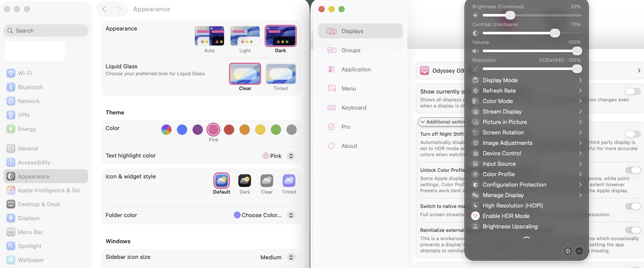
Task: Click the System Settings search field
Action: (x=46, y=30)
